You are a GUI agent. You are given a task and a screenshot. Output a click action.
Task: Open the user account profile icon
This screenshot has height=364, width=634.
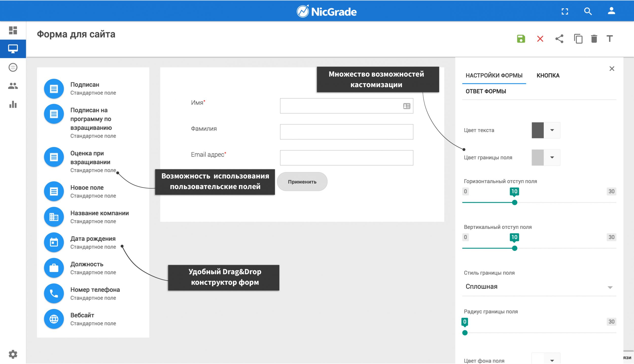click(x=611, y=11)
